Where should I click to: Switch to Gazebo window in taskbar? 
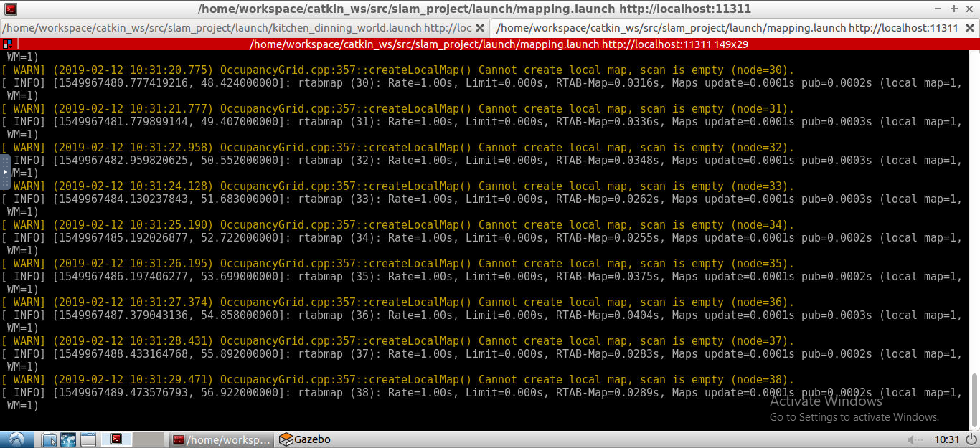(x=306, y=439)
